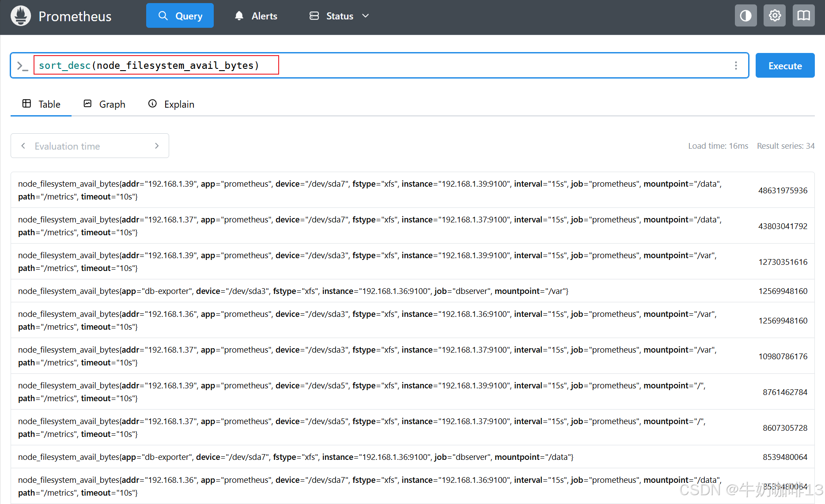Open the documentation book icon
825x504 pixels.
click(803, 16)
